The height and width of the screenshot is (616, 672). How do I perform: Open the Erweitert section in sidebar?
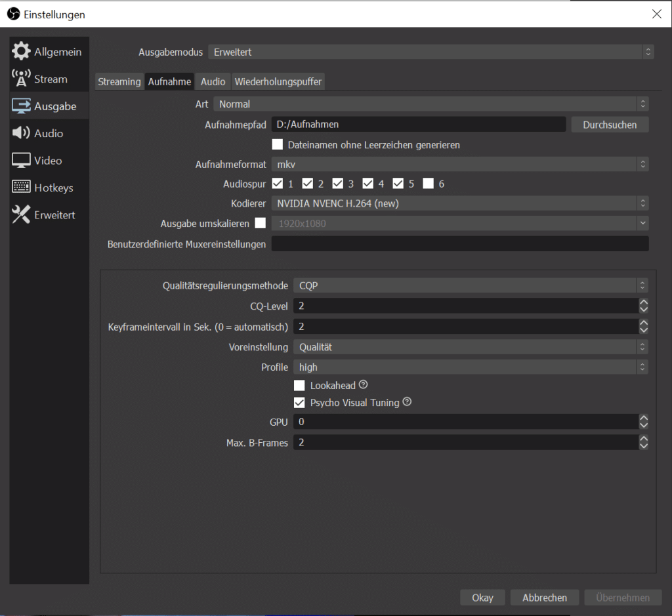point(49,215)
